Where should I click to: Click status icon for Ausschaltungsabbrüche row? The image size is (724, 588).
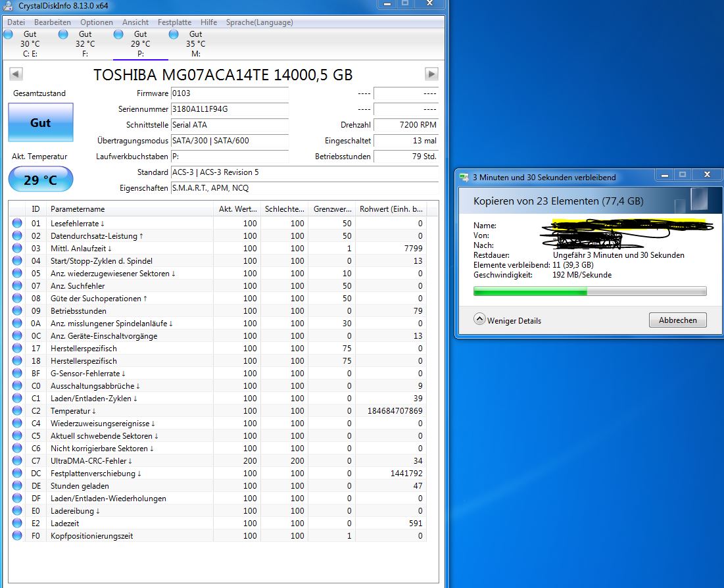[x=17, y=385]
